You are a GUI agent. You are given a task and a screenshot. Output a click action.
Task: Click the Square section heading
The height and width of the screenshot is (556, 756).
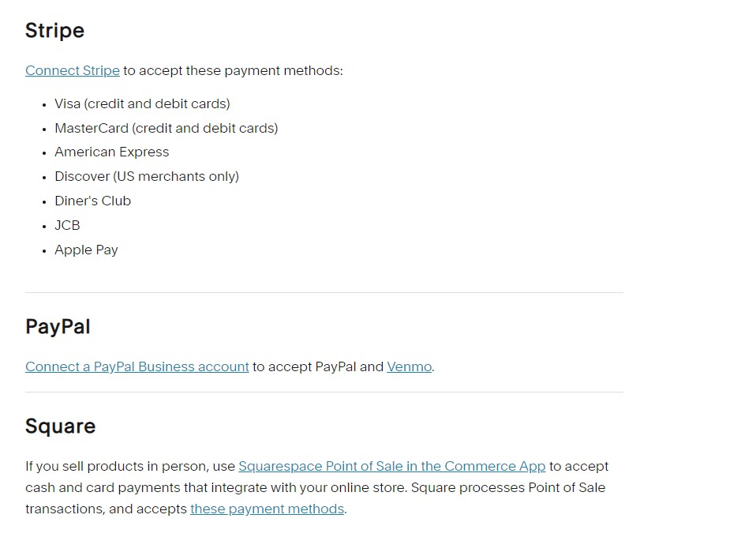pyautogui.click(x=60, y=426)
